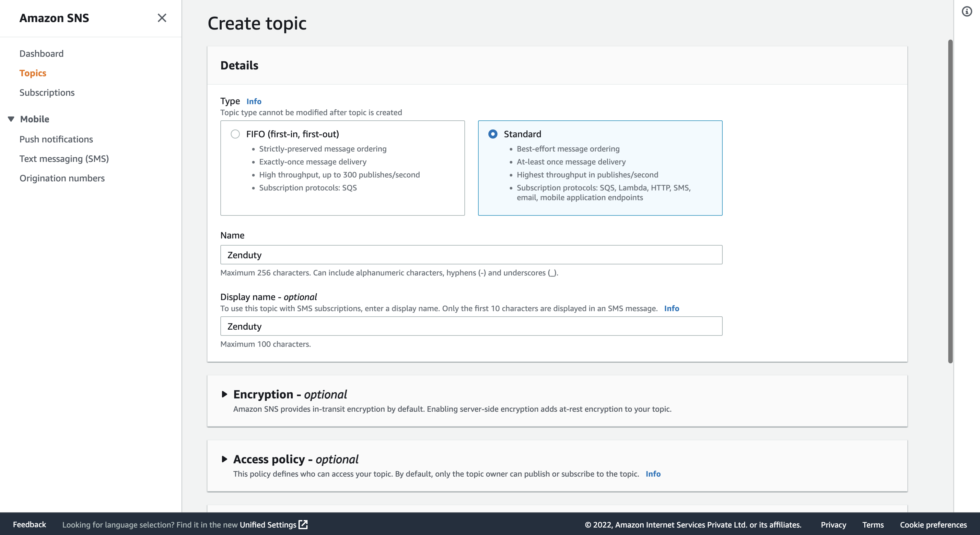Close the Amazon SNS side navigation
The width and height of the screenshot is (980, 535).
(x=162, y=18)
